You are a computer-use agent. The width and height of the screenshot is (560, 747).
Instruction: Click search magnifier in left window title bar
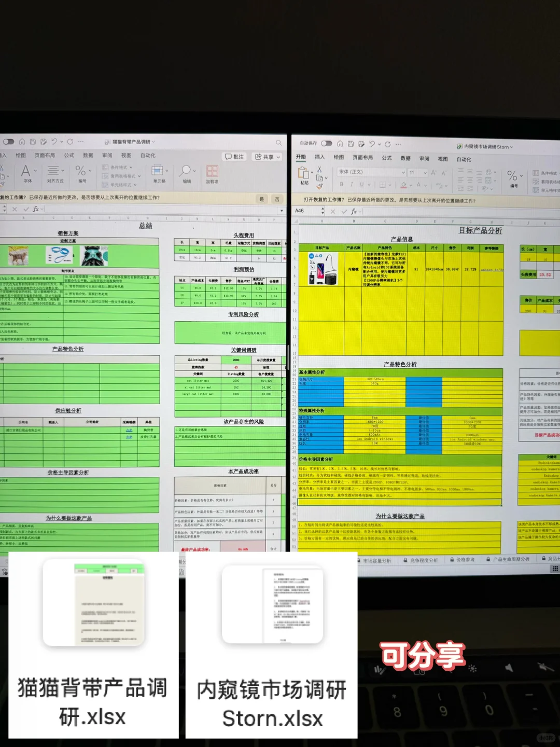click(278, 142)
